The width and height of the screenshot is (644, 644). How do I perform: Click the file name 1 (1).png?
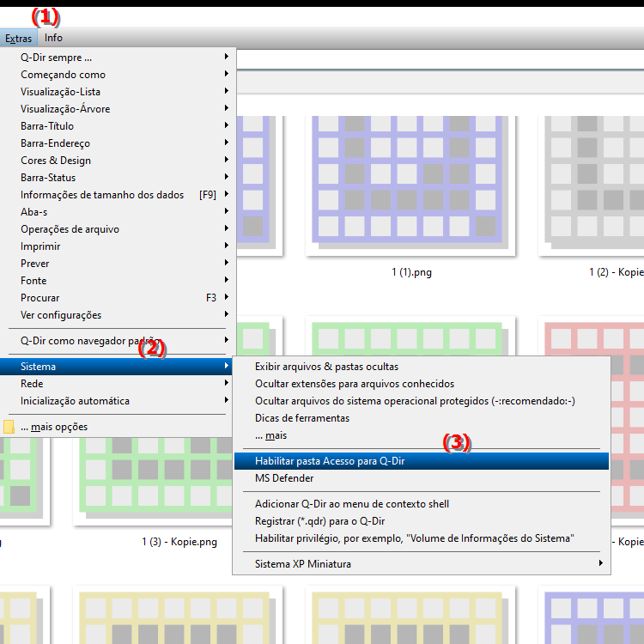(411, 272)
